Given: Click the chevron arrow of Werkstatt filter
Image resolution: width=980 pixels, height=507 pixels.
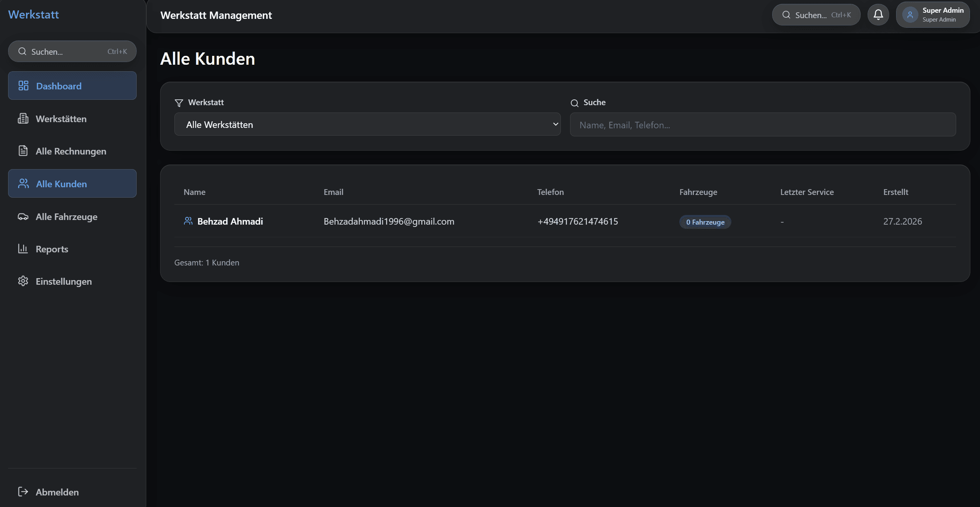Looking at the screenshot, I should 555,124.
